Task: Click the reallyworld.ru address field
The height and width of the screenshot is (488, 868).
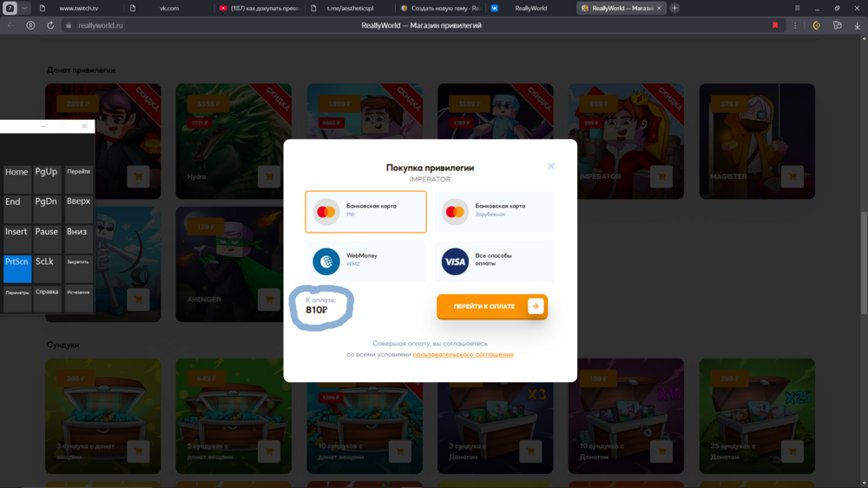Action: pyautogui.click(x=101, y=25)
